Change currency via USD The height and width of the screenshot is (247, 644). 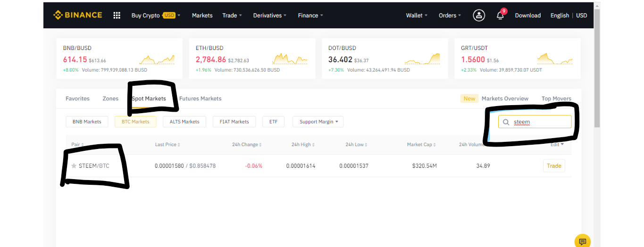click(x=582, y=16)
